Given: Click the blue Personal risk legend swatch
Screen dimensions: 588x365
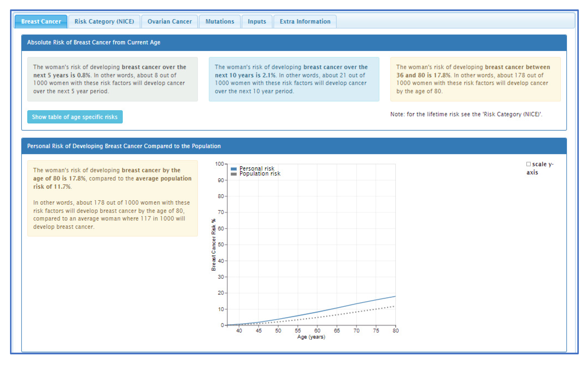Looking at the screenshot, I should coord(233,169).
